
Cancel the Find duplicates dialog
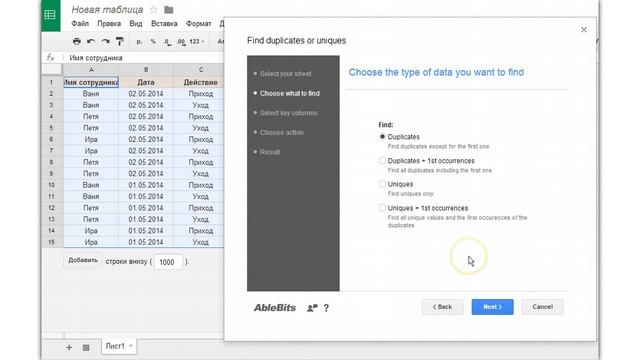click(542, 307)
